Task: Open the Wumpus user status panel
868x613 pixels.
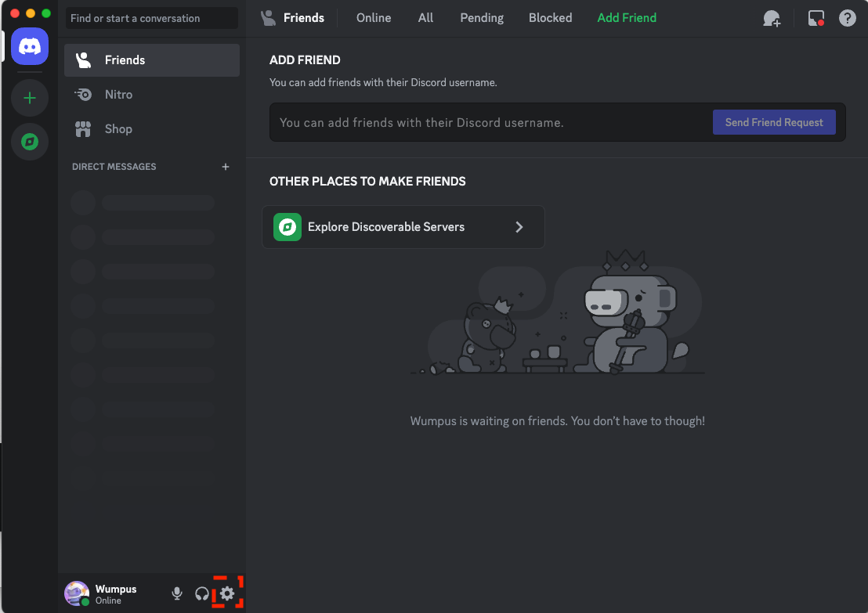Action: (110, 593)
